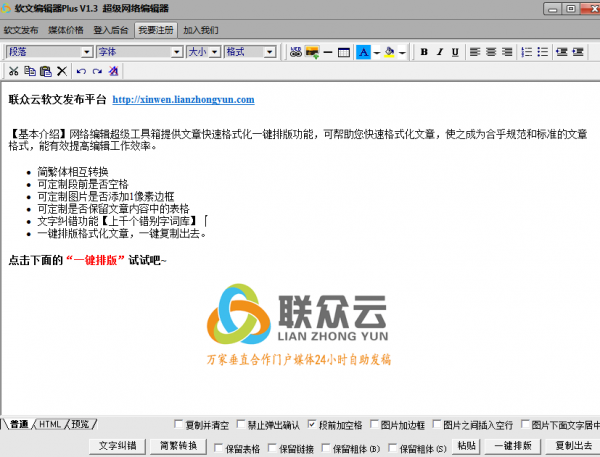600x457 pixels.
Task: Click the red “一键排版” text in the editor
Action: point(96,260)
